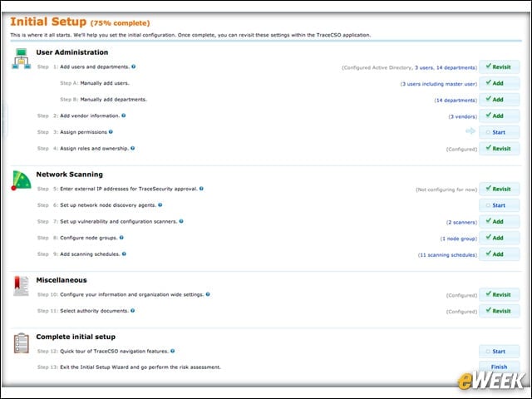Click help icon beside external IP addresses step

click(x=201, y=189)
